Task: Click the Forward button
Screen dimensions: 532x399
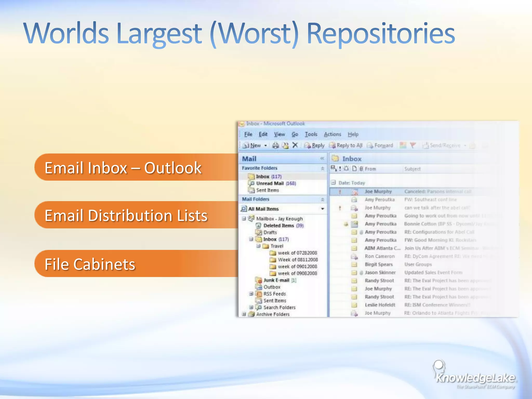Action: coord(380,145)
